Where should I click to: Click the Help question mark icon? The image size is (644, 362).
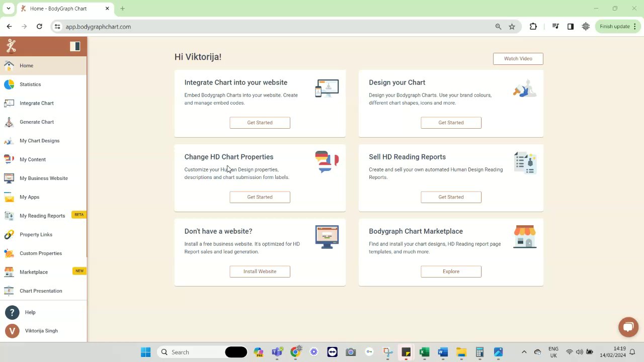pos(12,312)
